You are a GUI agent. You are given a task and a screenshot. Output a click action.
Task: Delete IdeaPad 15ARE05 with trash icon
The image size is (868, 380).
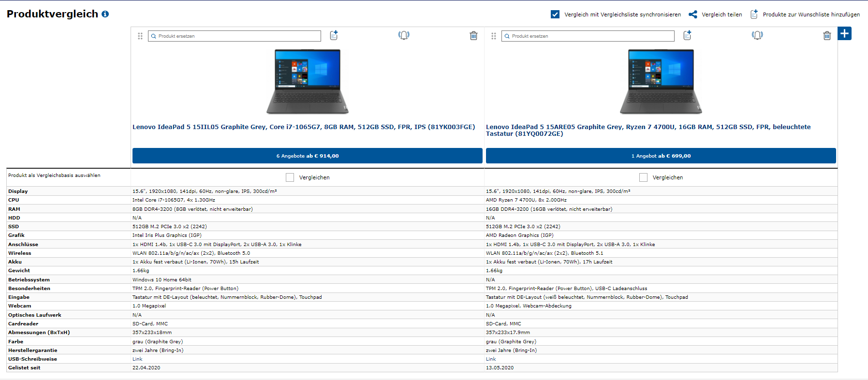tap(827, 36)
